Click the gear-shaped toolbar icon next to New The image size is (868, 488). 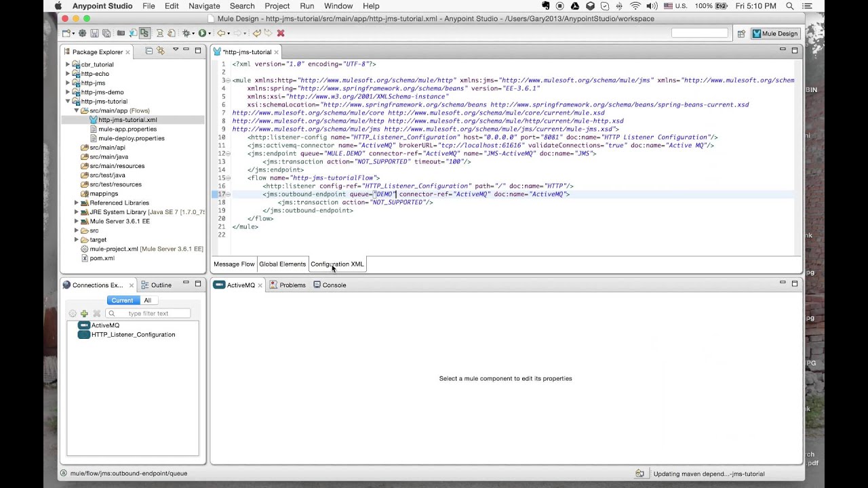[x=82, y=33]
